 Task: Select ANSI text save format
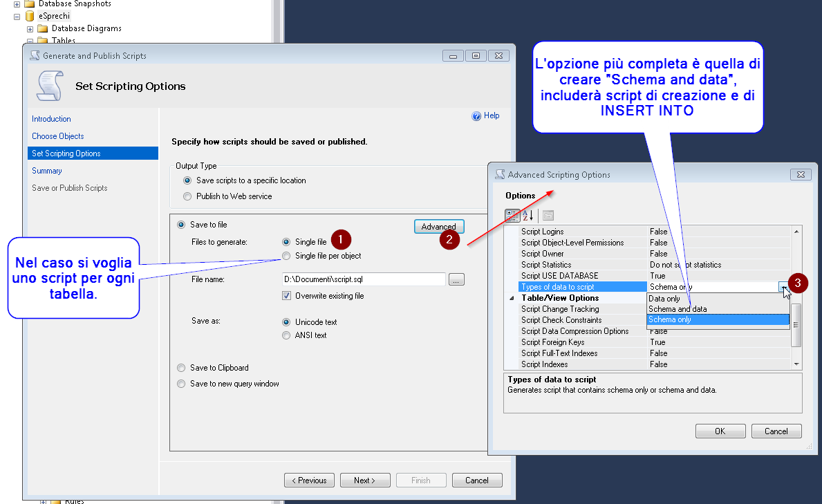tap(286, 335)
